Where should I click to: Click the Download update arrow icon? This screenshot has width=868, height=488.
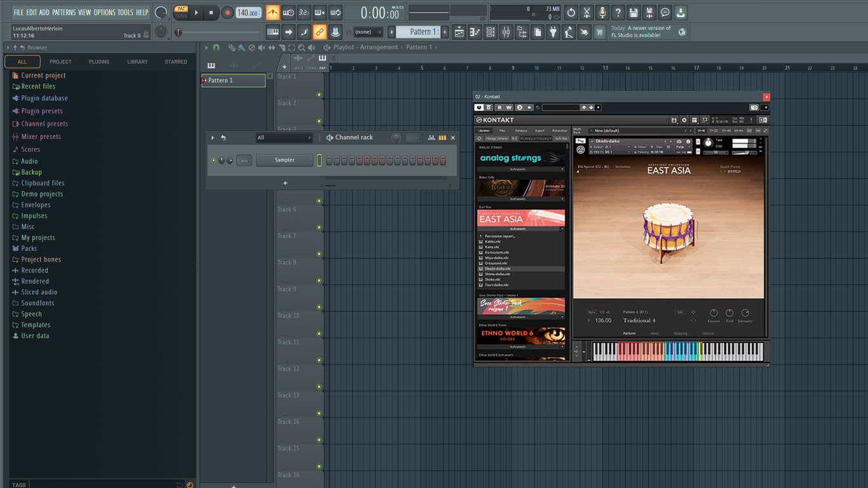tap(681, 13)
